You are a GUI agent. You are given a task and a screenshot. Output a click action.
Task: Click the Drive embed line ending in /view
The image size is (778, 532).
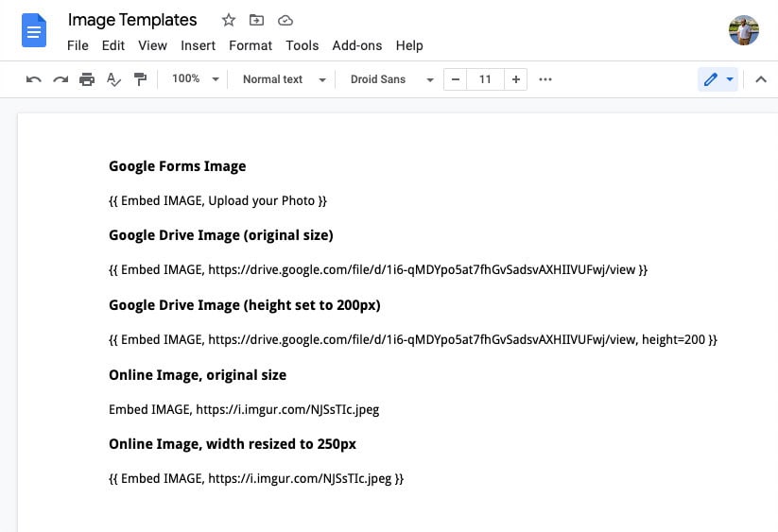(x=378, y=269)
